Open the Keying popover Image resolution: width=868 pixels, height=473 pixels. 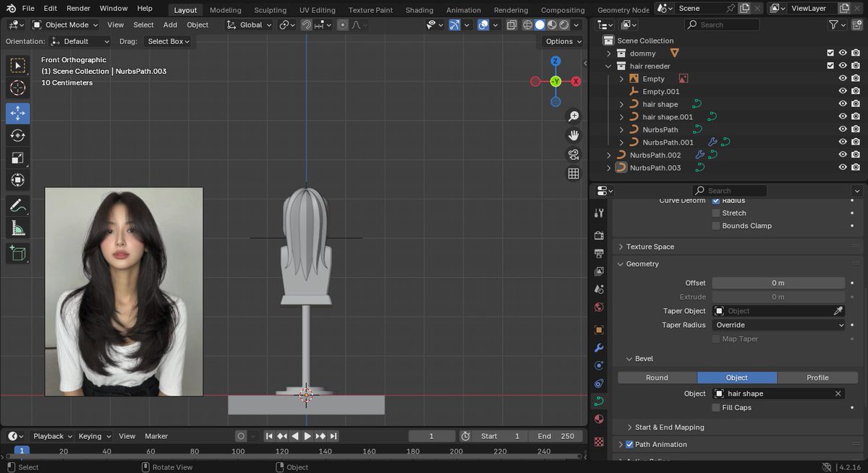point(94,436)
